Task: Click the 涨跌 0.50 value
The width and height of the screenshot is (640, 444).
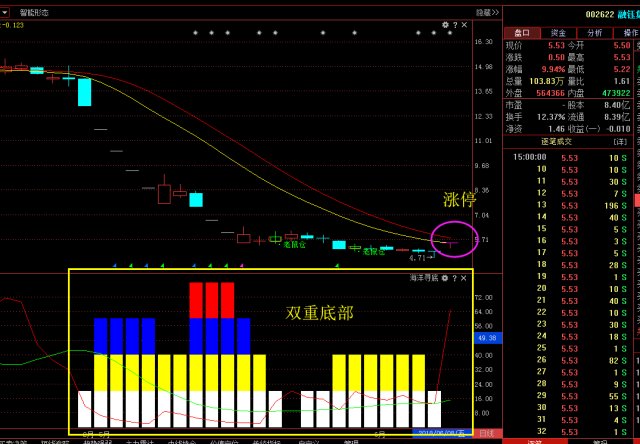Action: 556,57
